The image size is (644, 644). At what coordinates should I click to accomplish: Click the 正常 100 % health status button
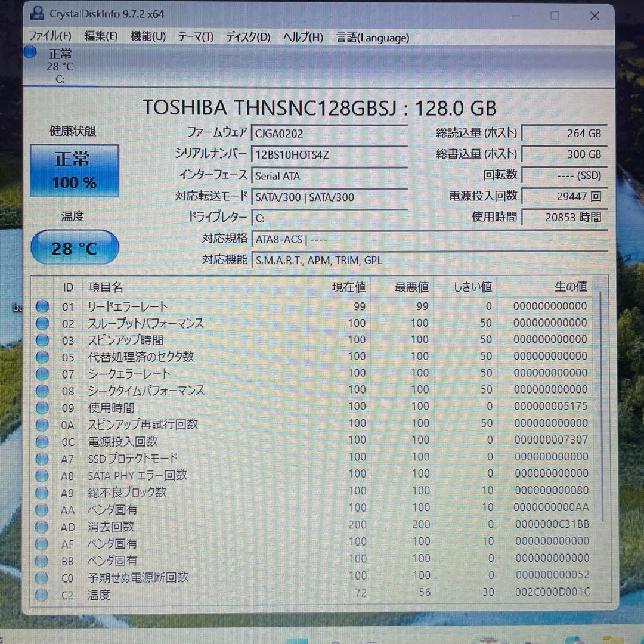[75, 171]
